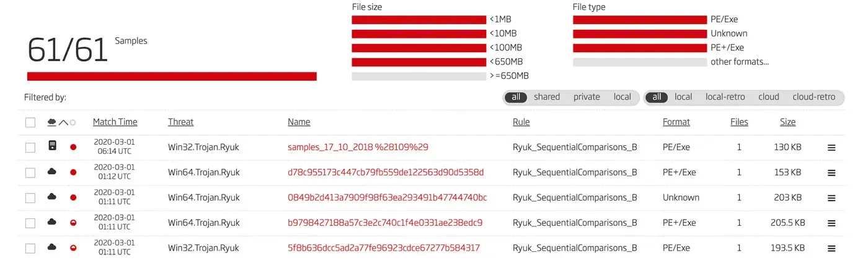Check the box for samples_17_10_2018 row

pyautogui.click(x=30, y=148)
